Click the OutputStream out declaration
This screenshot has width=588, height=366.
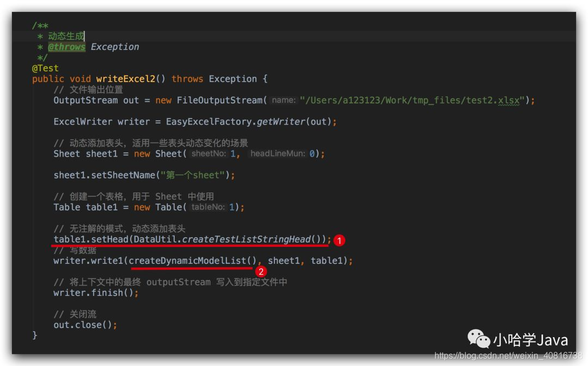[96, 101]
